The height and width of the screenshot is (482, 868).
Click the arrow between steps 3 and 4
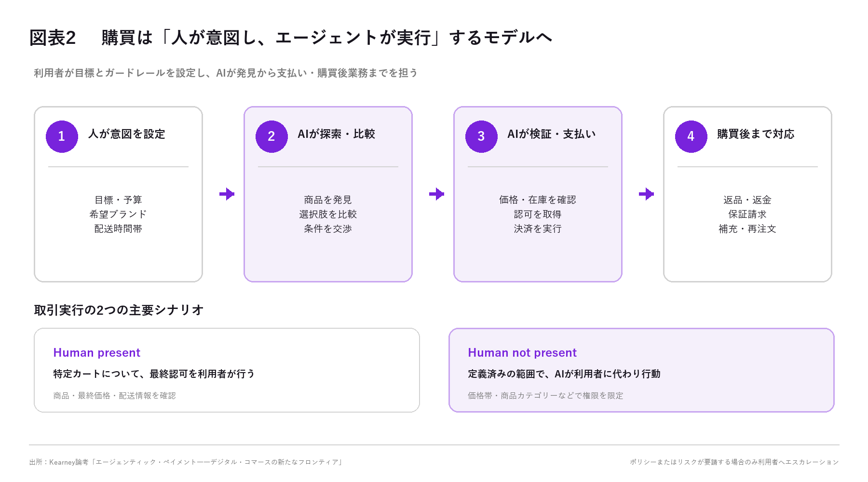(646, 194)
